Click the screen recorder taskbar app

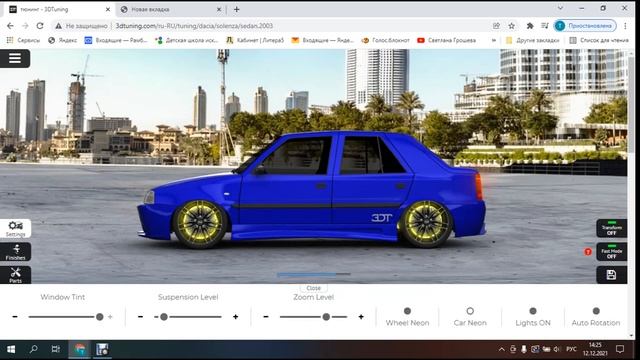coord(102,349)
